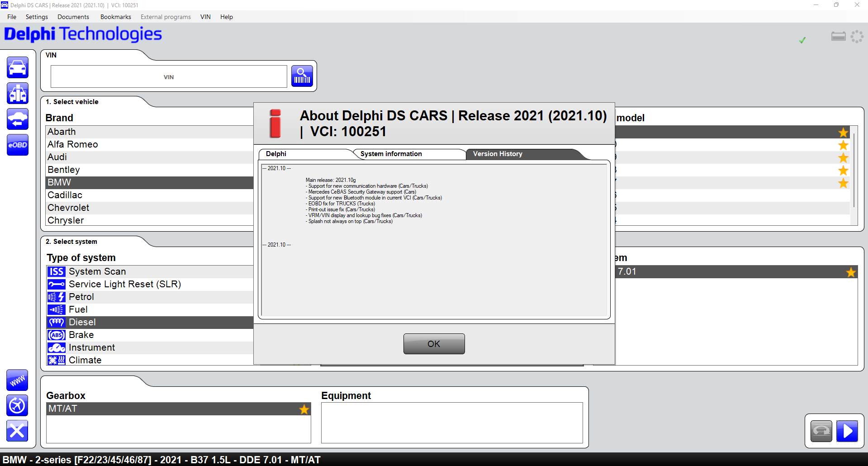The height and width of the screenshot is (466, 868).
Task: Toggle favorite star on MT/AT gearbox
Action: [304, 409]
